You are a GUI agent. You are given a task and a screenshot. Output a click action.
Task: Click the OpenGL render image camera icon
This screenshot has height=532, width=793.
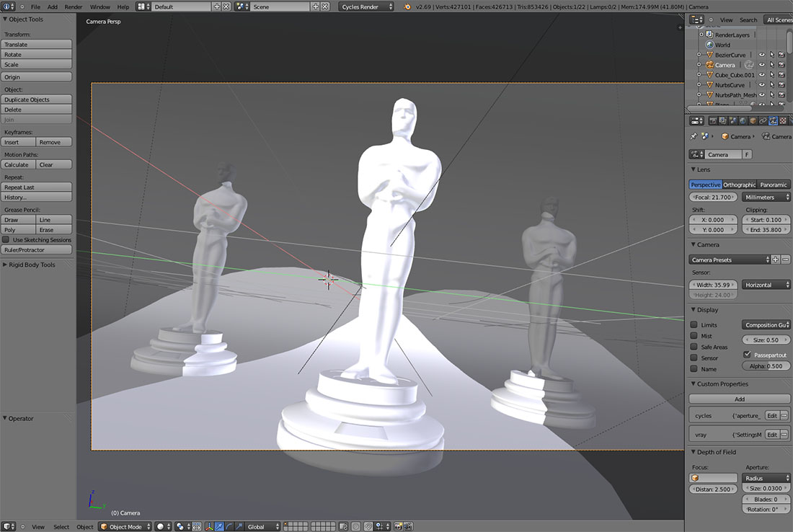398,526
